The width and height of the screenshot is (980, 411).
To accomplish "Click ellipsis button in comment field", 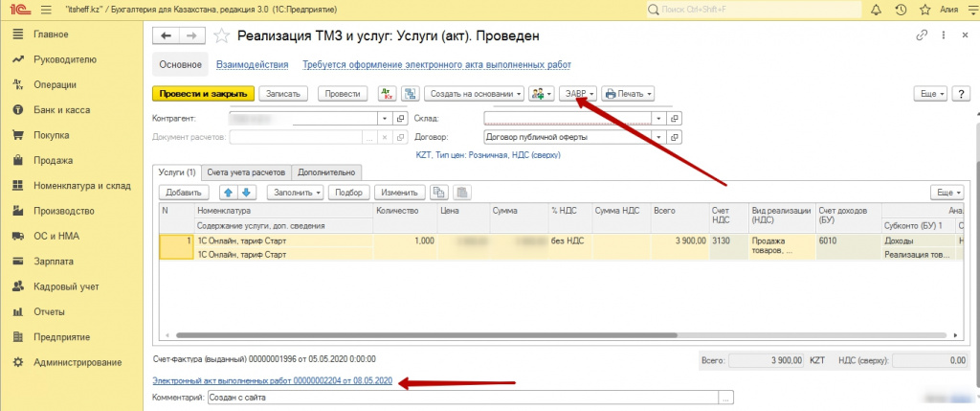I will 726,398.
